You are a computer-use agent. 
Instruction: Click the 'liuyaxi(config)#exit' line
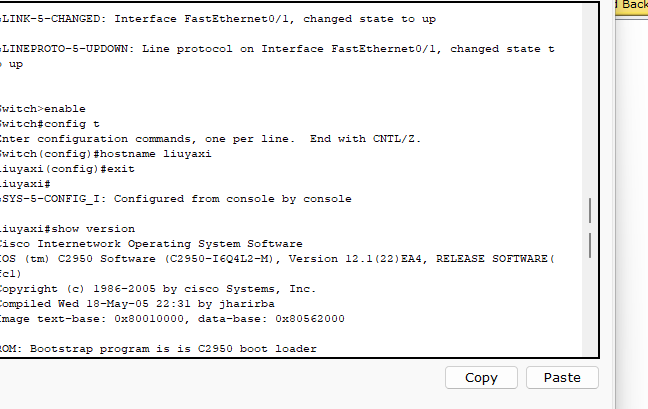coord(67,169)
